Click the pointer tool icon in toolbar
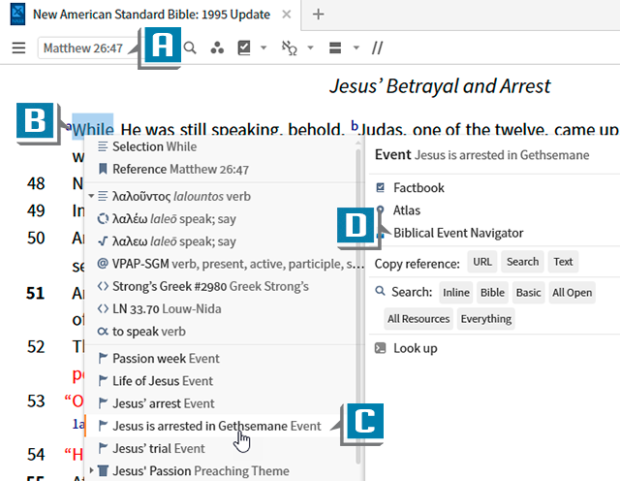Viewport: 620px width, 481px height. pos(291,47)
